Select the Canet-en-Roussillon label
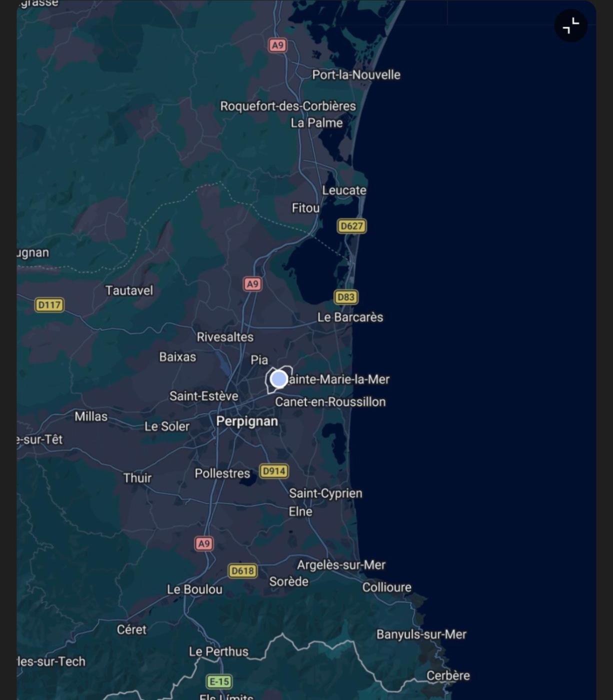This screenshot has width=613, height=700. point(330,402)
